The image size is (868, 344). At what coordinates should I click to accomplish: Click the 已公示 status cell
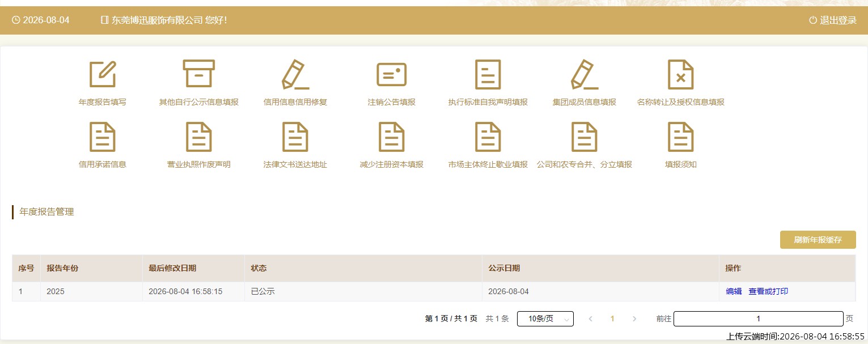coord(363,291)
